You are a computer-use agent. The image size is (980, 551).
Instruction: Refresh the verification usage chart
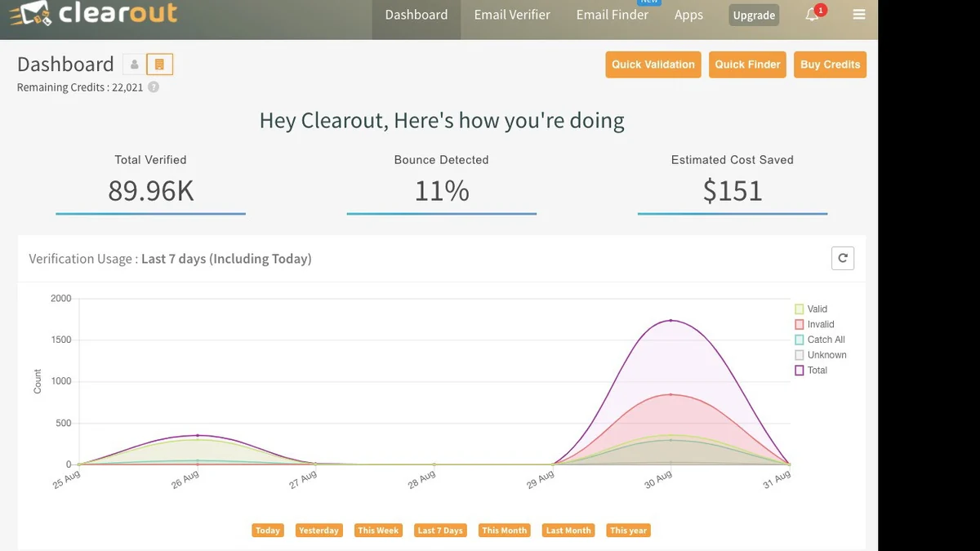coord(843,259)
